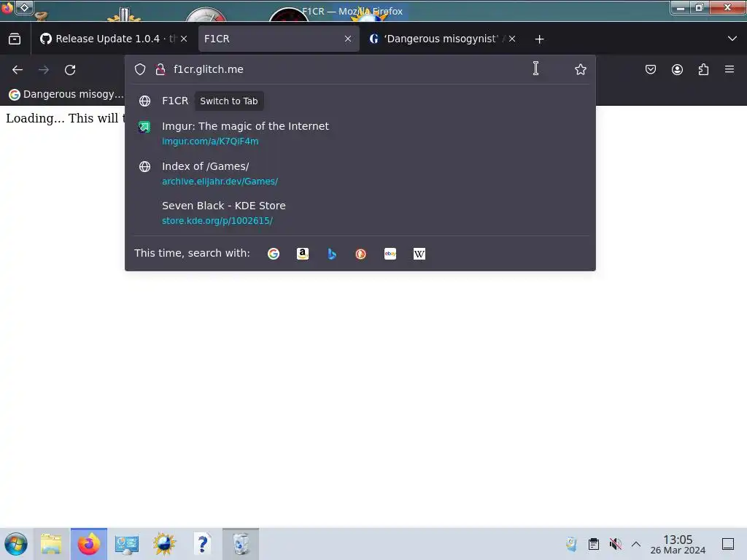Image resolution: width=747 pixels, height=560 pixels.
Task: Toggle keep-above diamond title bar button
Action: [24, 7]
